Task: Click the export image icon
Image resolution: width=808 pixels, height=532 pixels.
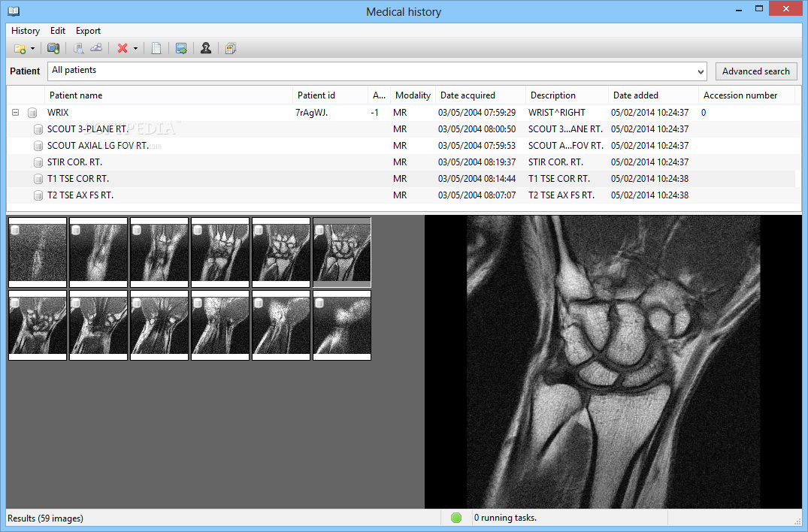Action: (181, 48)
